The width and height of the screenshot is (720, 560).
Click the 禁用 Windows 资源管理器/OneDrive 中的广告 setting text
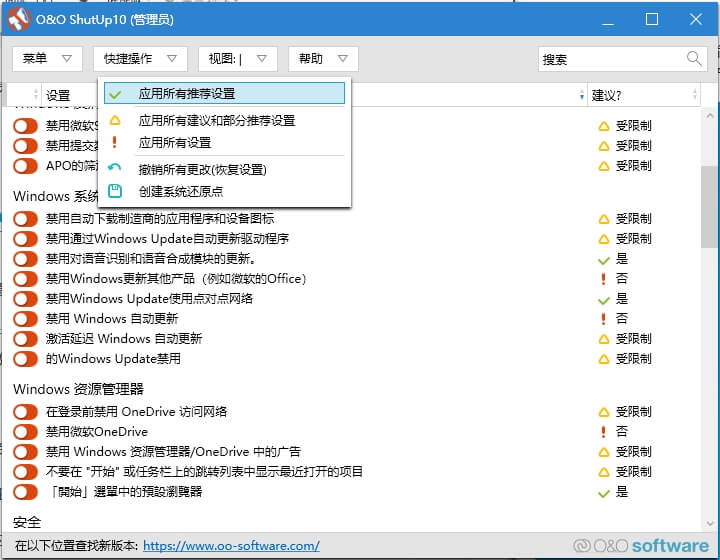173,452
